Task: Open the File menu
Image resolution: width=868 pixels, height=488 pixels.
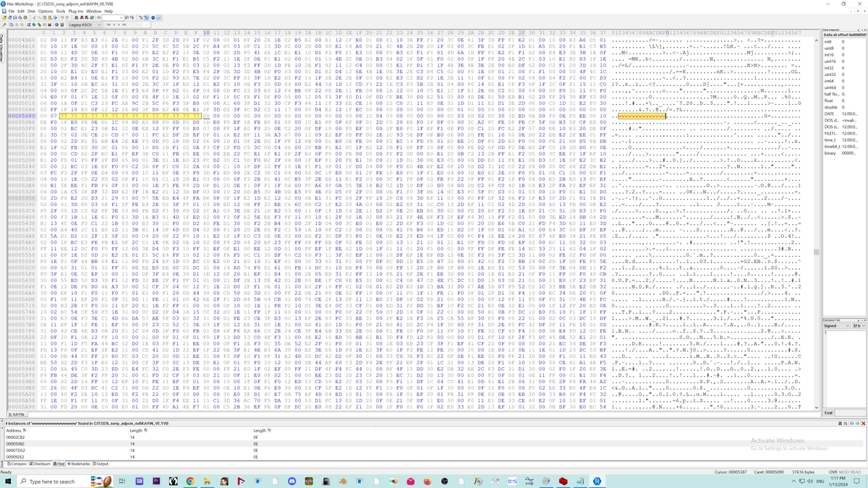Action: (12, 11)
